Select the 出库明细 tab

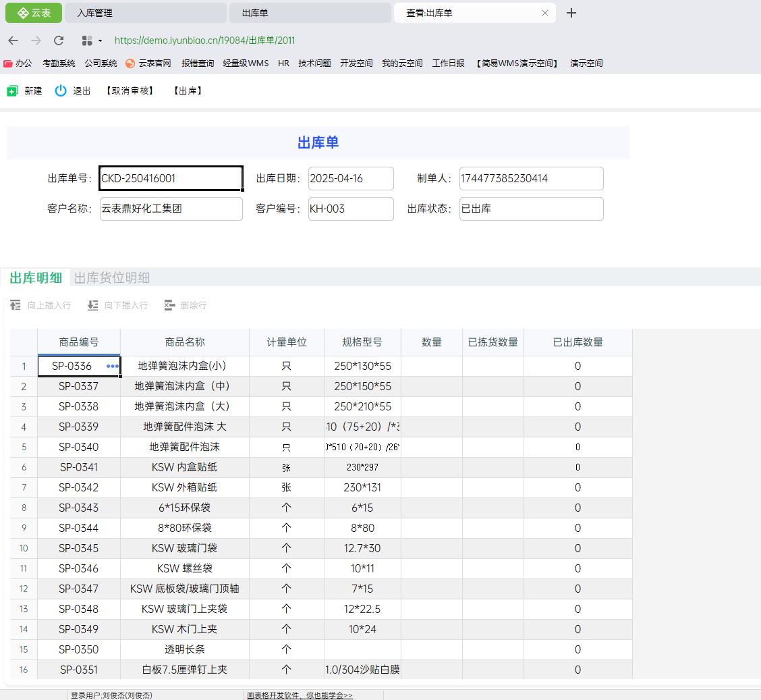pyautogui.click(x=36, y=277)
